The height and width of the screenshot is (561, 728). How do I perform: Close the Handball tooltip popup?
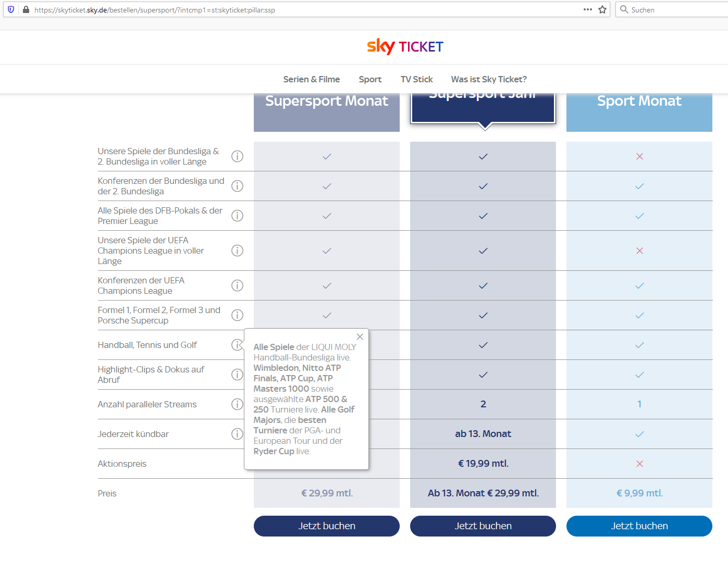tap(360, 336)
